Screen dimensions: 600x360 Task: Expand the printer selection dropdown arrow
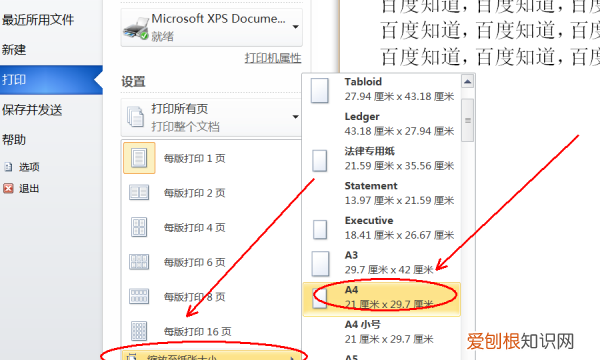[x=295, y=27]
